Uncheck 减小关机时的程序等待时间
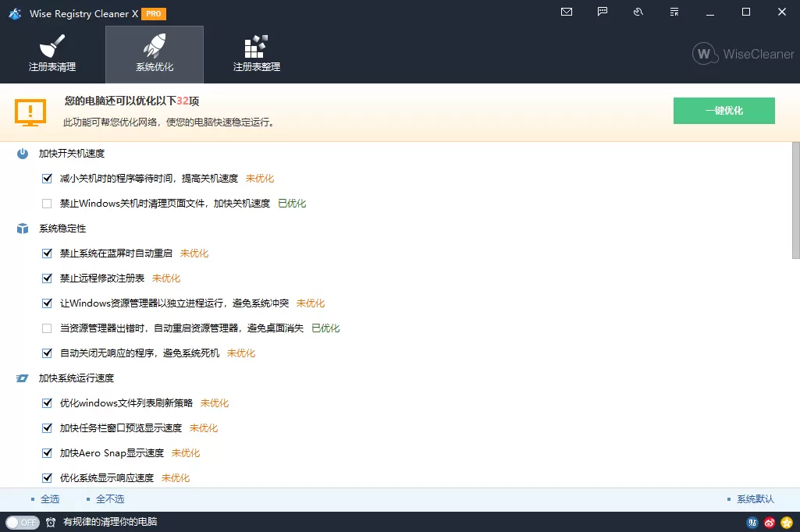The height and width of the screenshot is (532, 800). click(x=47, y=178)
